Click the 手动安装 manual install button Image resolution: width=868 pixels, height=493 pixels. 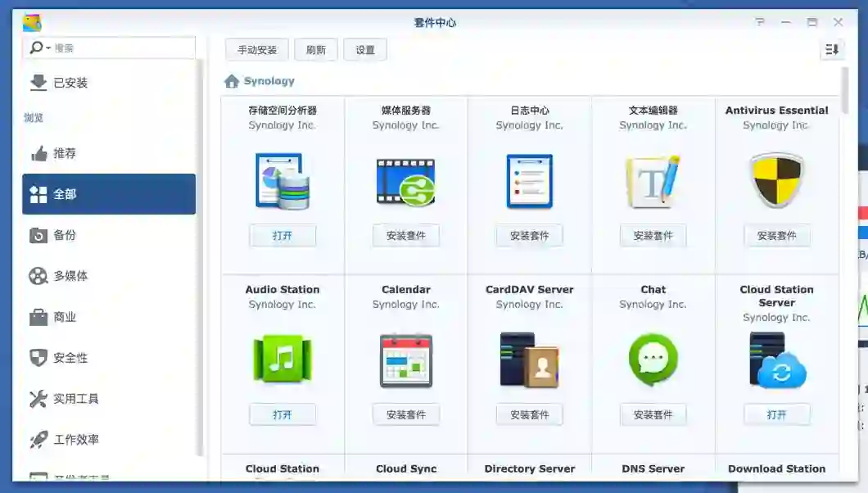[257, 50]
